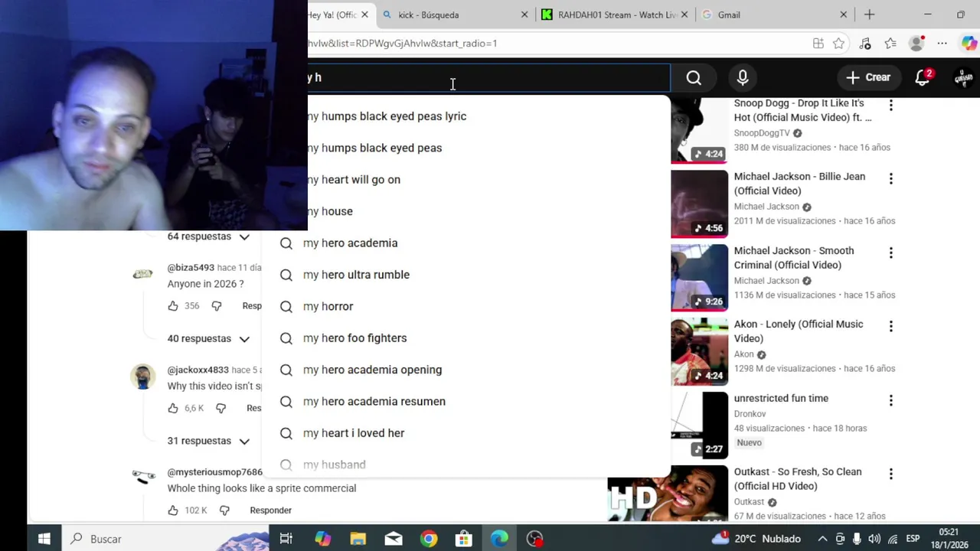The width and height of the screenshot is (980, 551).
Task: Select suggestion 'my heart i loved her'
Action: [x=465, y=433]
